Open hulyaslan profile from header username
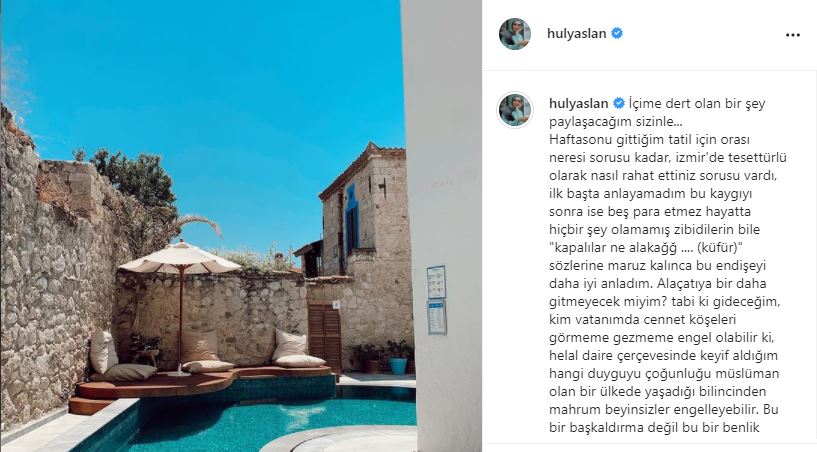 coord(576,33)
